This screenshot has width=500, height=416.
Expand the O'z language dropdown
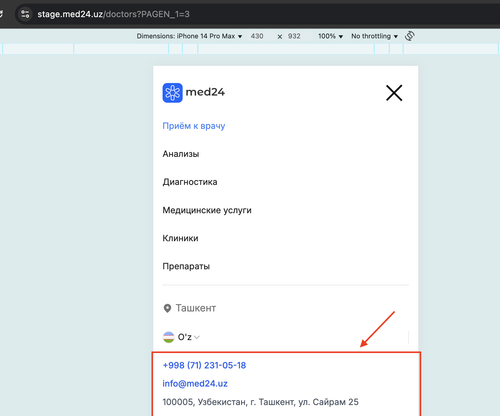tap(189, 337)
